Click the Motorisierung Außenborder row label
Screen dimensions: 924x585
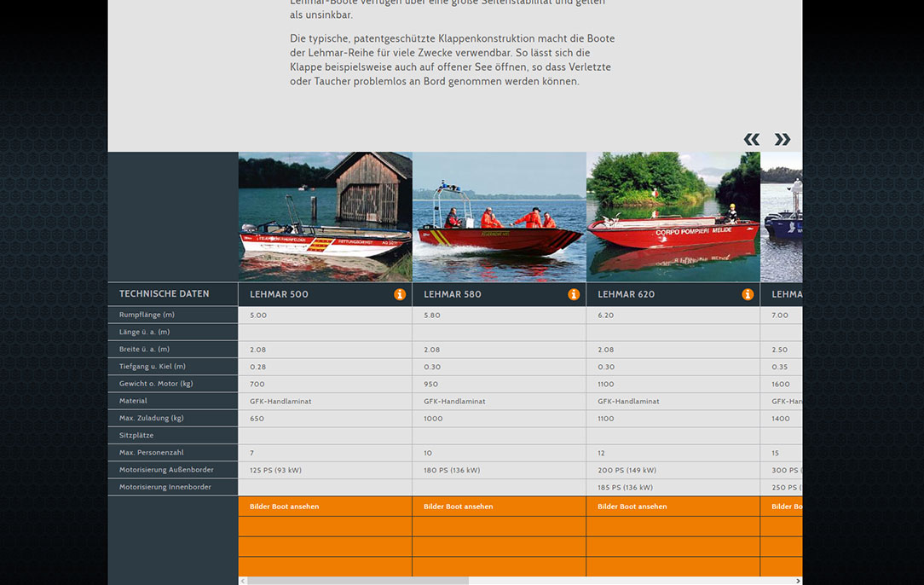[x=166, y=470]
